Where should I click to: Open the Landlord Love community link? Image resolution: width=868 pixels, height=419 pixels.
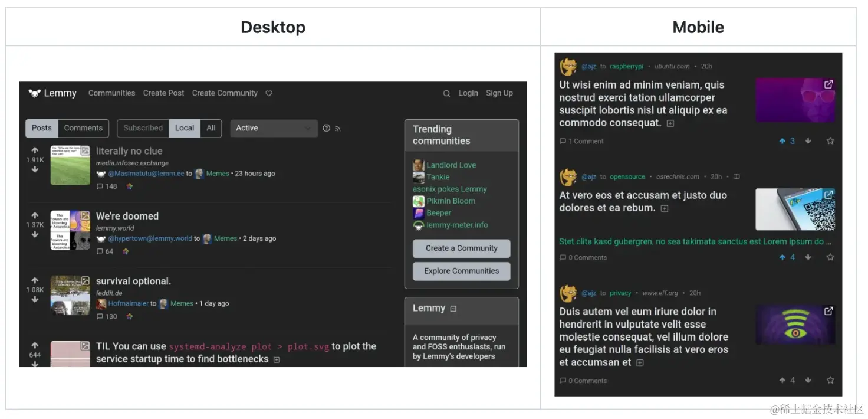pos(451,165)
